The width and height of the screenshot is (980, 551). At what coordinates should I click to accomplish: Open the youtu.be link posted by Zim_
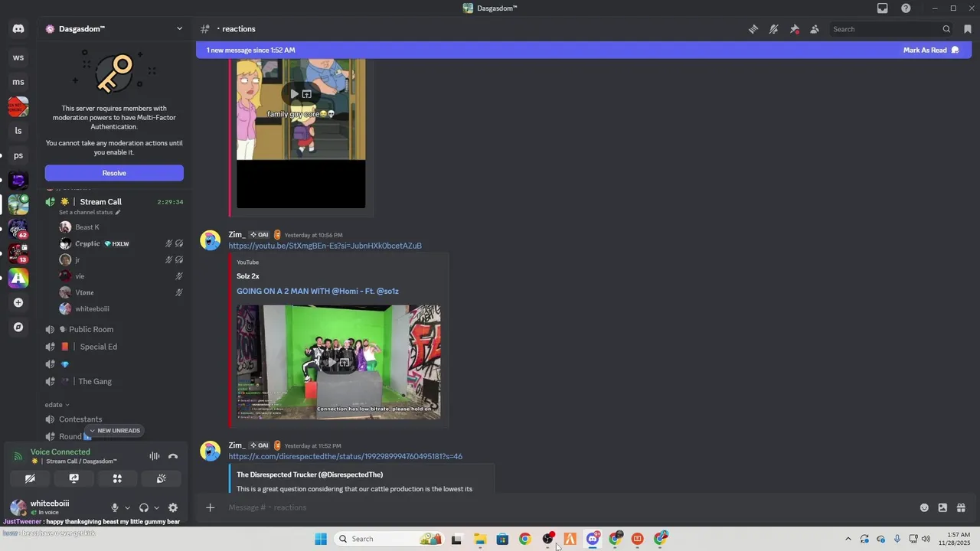[325, 246]
